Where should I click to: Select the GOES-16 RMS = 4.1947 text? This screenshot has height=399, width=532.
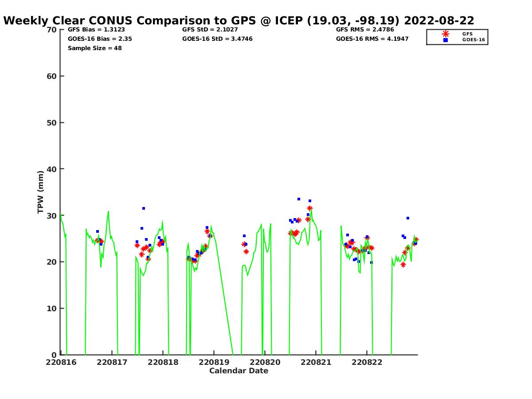click(x=372, y=39)
